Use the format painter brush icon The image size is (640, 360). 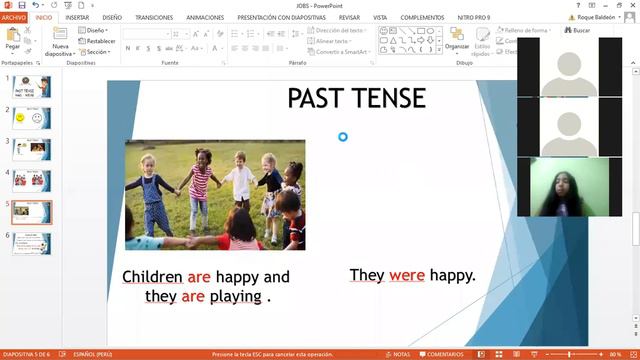28,51
